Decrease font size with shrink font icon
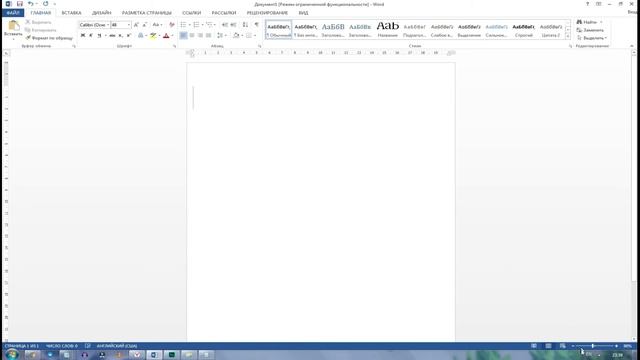Image resolution: width=640 pixels, height=360 pixels. pos(144,25)
